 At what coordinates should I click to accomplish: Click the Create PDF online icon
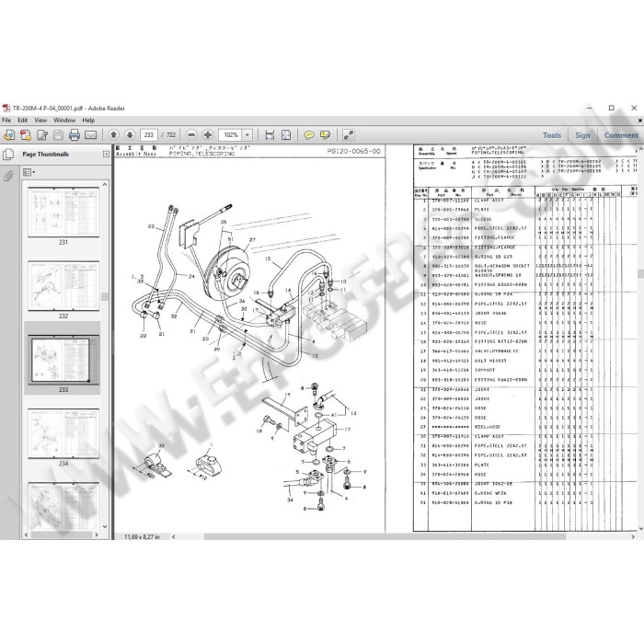[x=26, y=134]
